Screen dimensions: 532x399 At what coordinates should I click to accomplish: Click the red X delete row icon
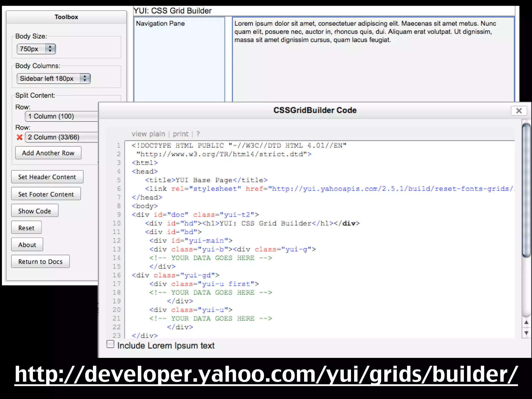pyautogui.click(x=19, y=137)
